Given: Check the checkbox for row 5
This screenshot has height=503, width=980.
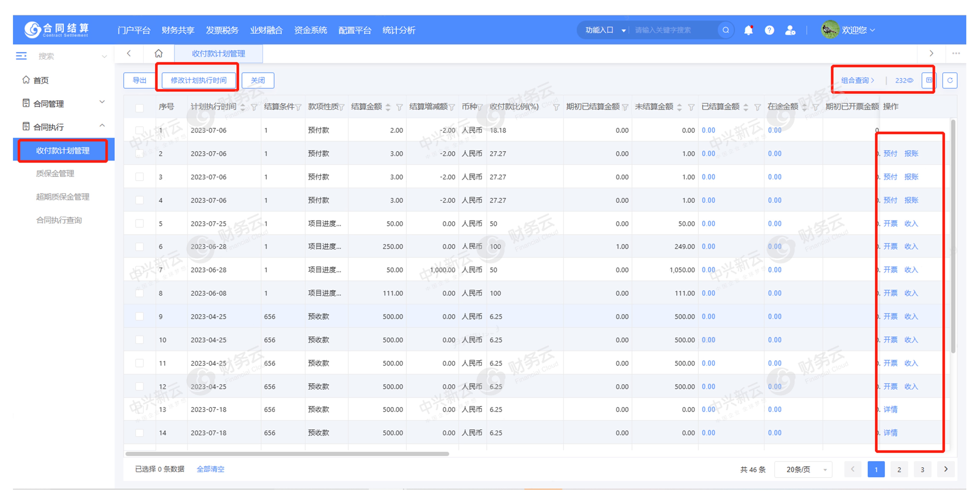Looking at the screenshot, I should coord(140,223).
